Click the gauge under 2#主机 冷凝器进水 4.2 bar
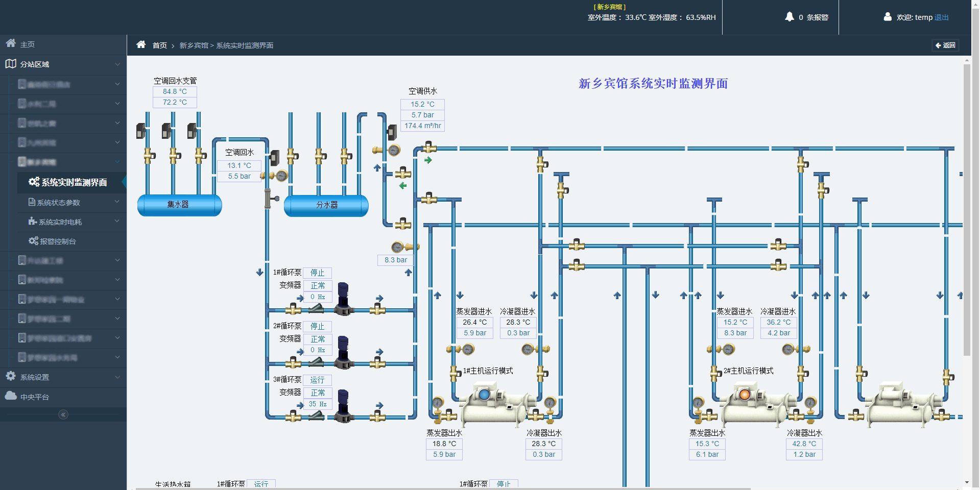Screen dimensions: 980x490 coord(788,349)
